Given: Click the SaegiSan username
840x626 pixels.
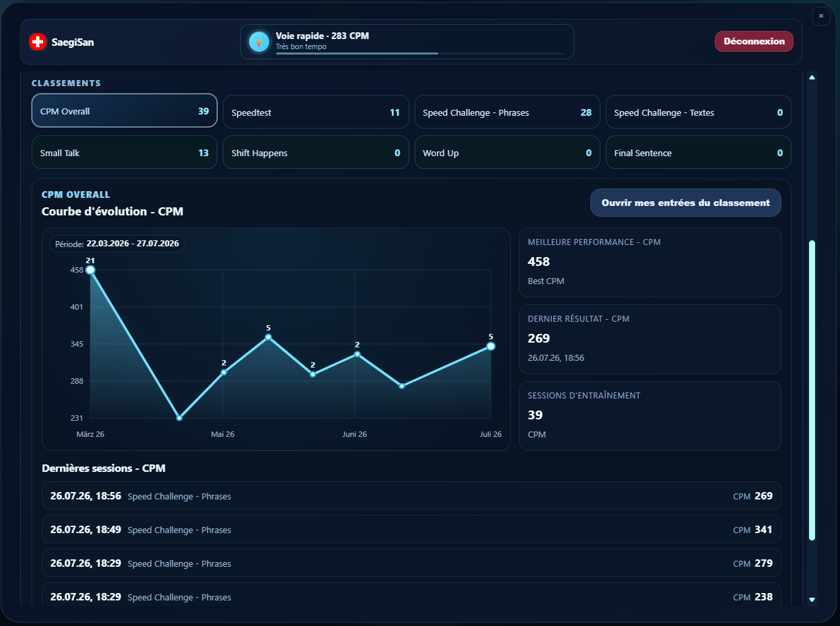Looking at the screenshot, I should pyautogui.click(x=73, y=42).
